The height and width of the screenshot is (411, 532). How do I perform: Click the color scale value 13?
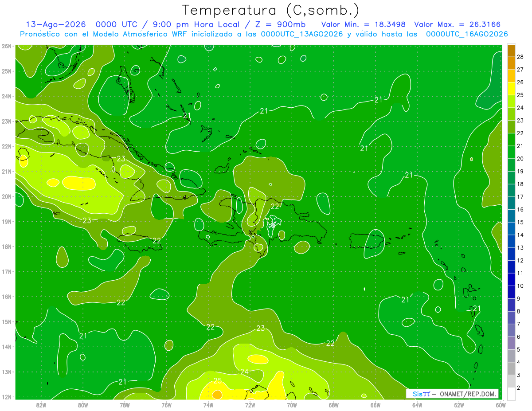click(520, 247)
